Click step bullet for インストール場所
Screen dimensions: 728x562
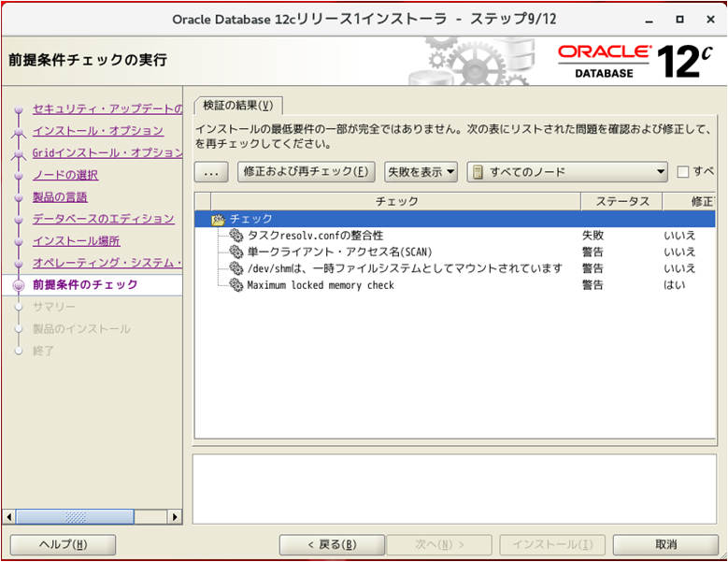19,242
